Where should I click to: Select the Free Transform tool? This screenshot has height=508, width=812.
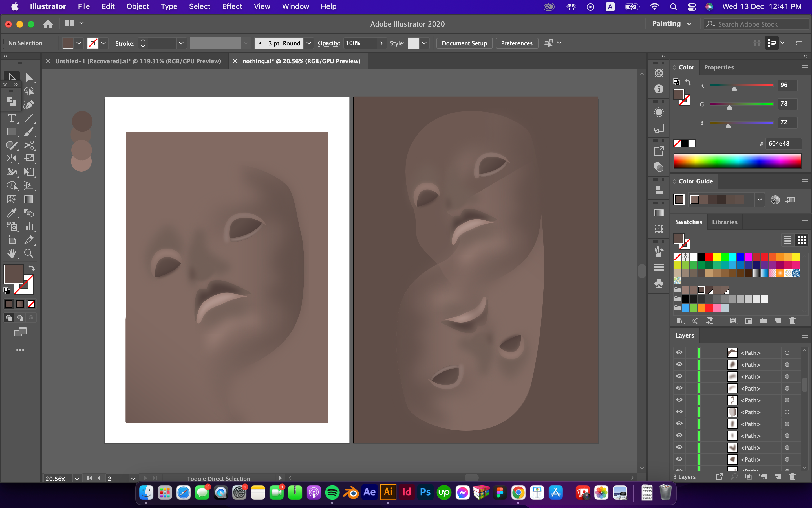point(29,172)
